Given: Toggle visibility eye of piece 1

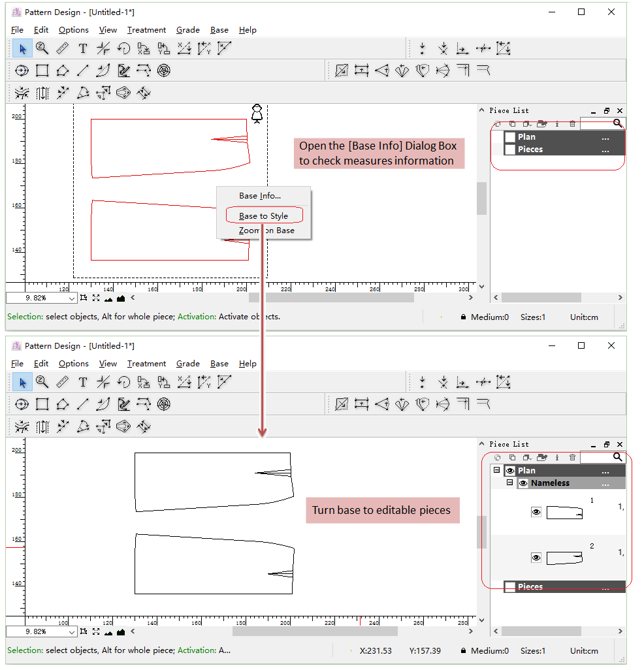Looking at the screenshot, I should (536, 513).
